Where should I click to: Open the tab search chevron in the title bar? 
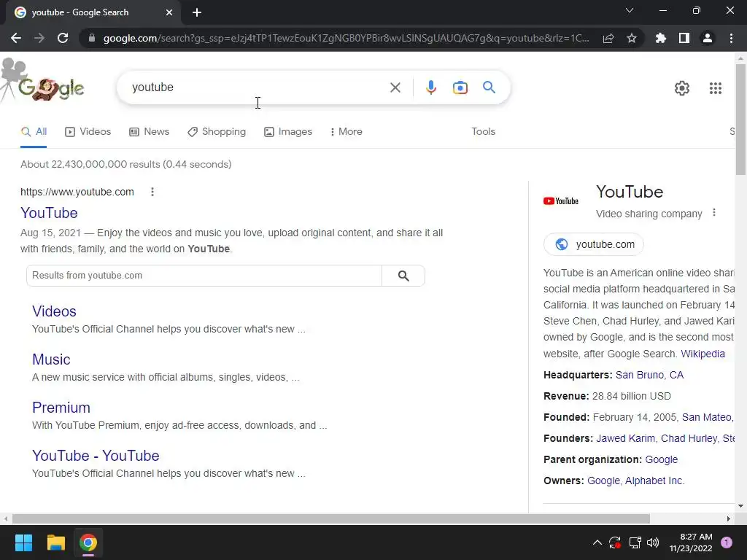click(x=630, y=10)
